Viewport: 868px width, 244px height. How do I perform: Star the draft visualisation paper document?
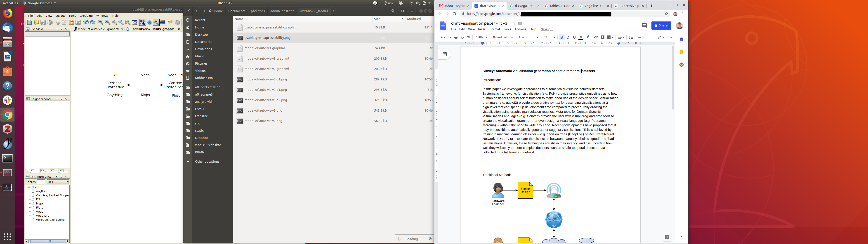pos(514,23)
